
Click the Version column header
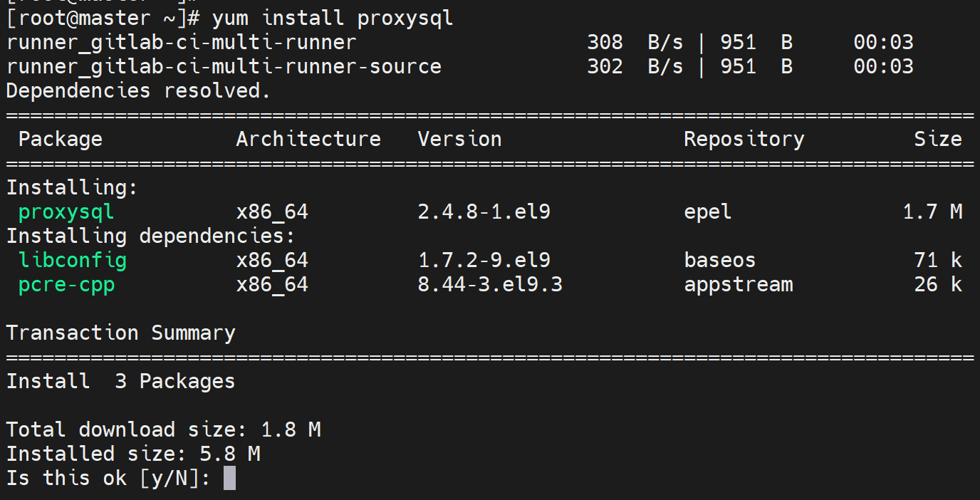pyautogui.click(x=459, y=139)
